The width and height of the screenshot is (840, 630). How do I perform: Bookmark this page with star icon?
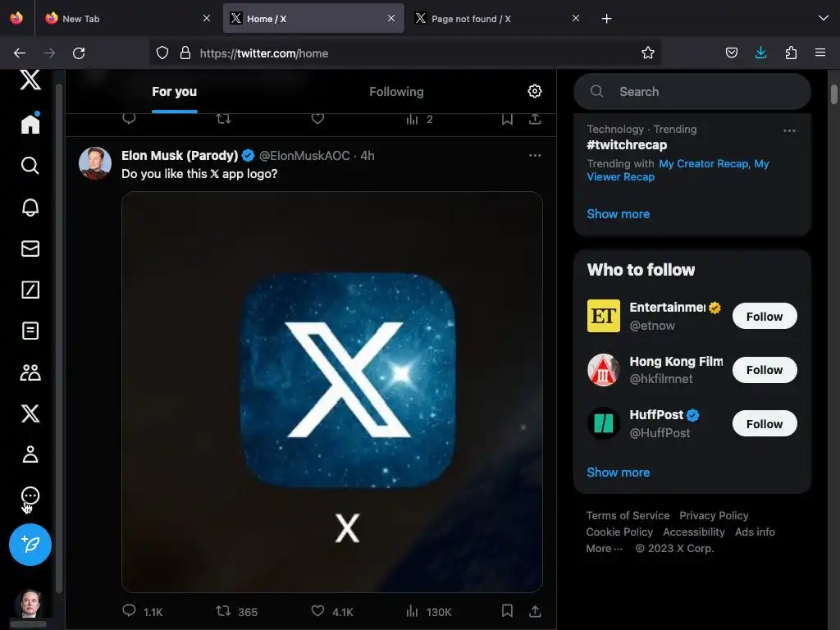coord(648,53)
